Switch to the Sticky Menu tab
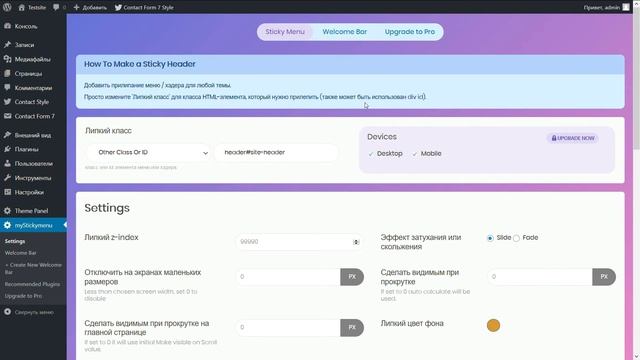 click(285, 32)
